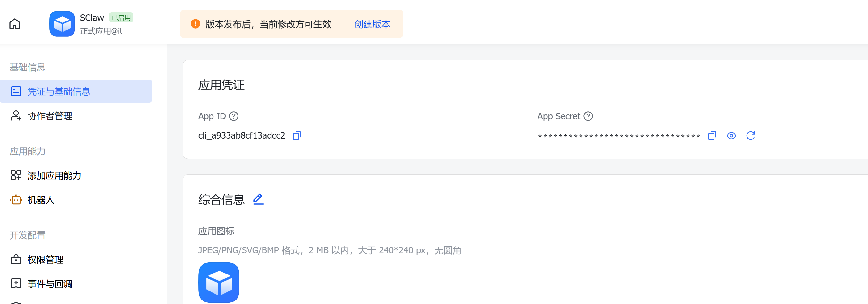Select 机器人 in the sidebar
The height and width of the screenshot is (304, 868).
tap(41, 200)
